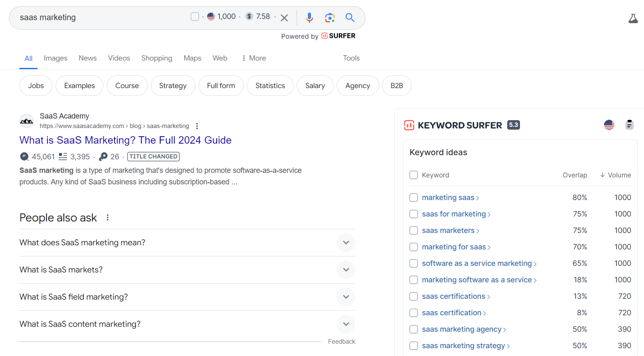
Task: Click the magnifying glass search icon
Action: point(349,17)
